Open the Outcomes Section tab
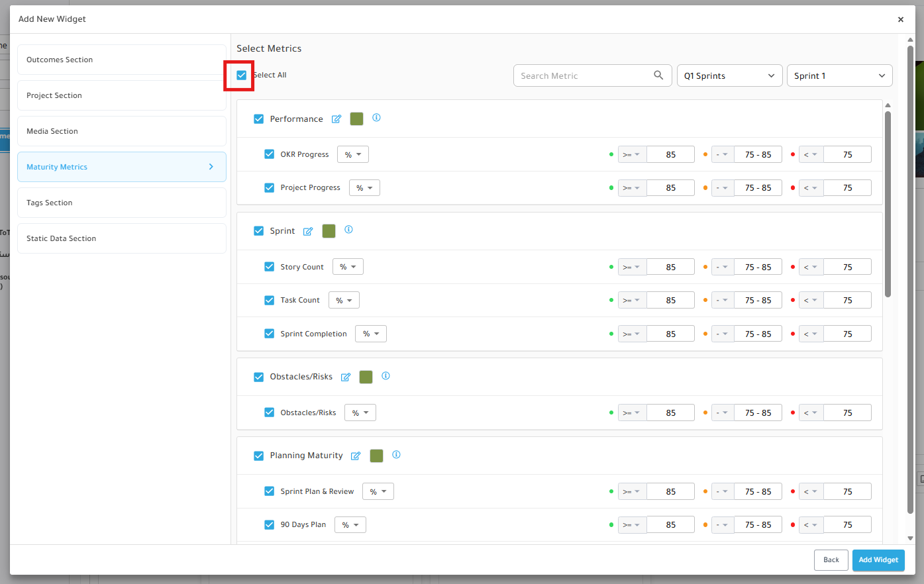Screen dimensions: 924x584 (122, 60)
